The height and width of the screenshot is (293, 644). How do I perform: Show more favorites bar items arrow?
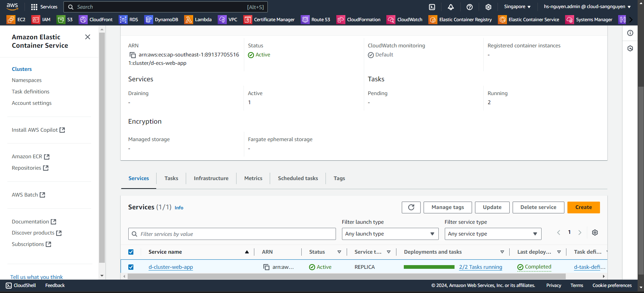coord(631,19)
